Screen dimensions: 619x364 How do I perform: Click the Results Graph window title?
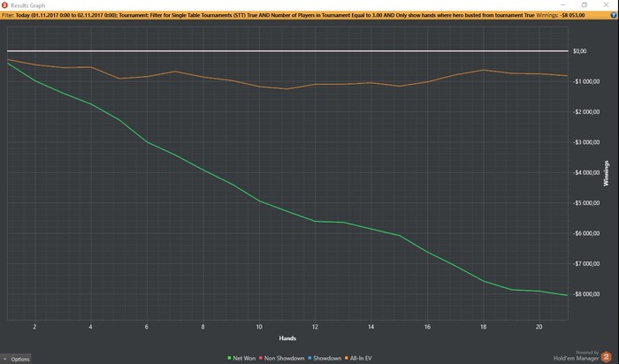pos(28,5)
